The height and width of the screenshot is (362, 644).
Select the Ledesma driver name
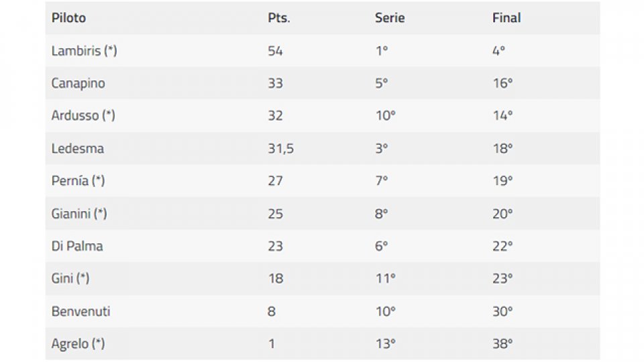pyautogui.click(x=78, y=148)
